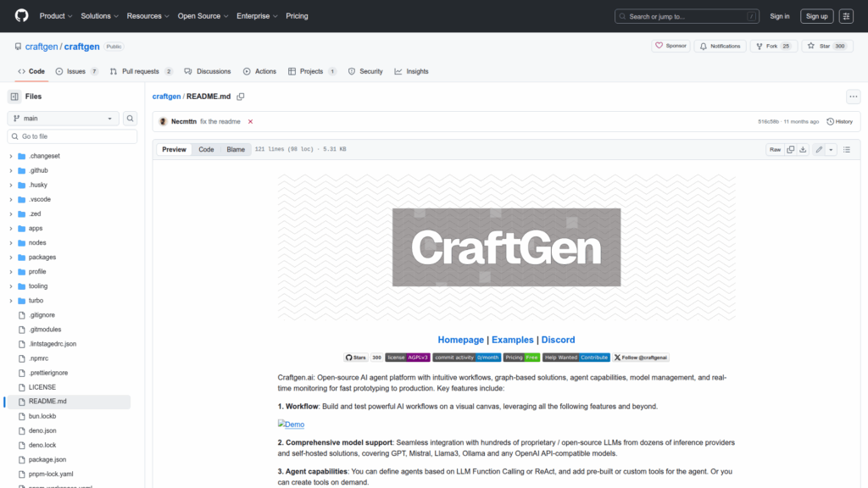Click the 'Go to file' search field
Screen dimensions: 868x488
click(72, 136)
